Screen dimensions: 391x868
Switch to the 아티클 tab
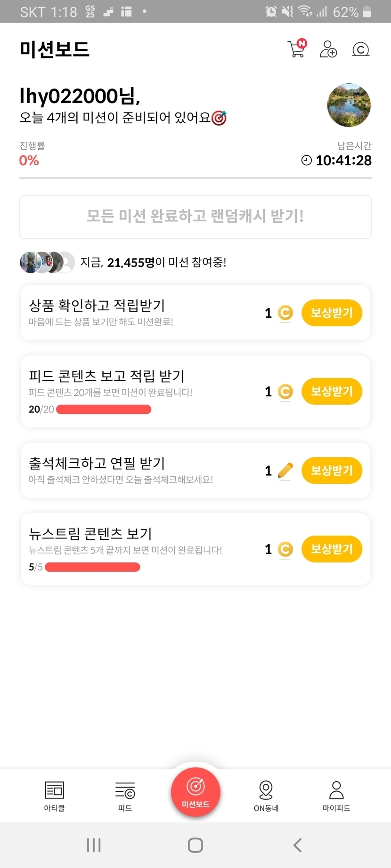(54, 796)
